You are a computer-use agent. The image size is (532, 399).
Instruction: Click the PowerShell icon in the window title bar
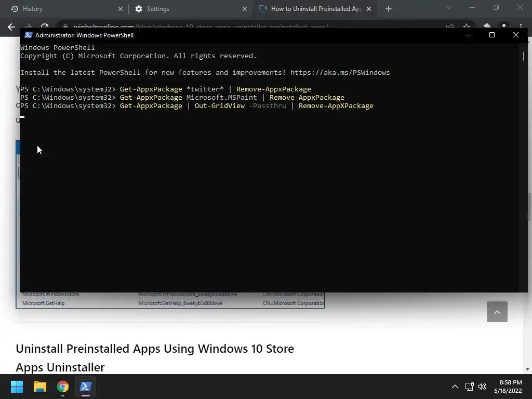(x=29, y=35)
